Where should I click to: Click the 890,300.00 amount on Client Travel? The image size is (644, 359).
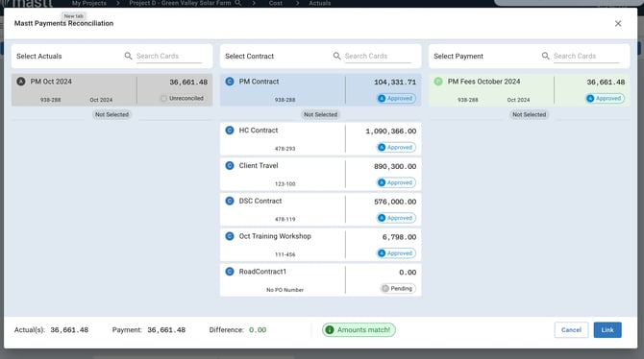(x=395, y=167)
